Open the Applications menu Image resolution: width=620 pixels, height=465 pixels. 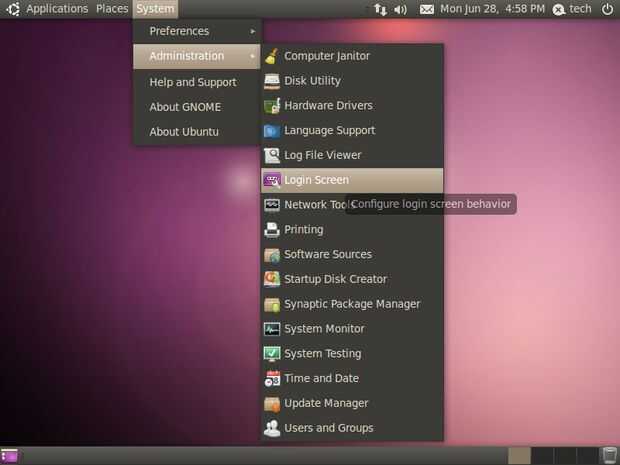point(57,9)
